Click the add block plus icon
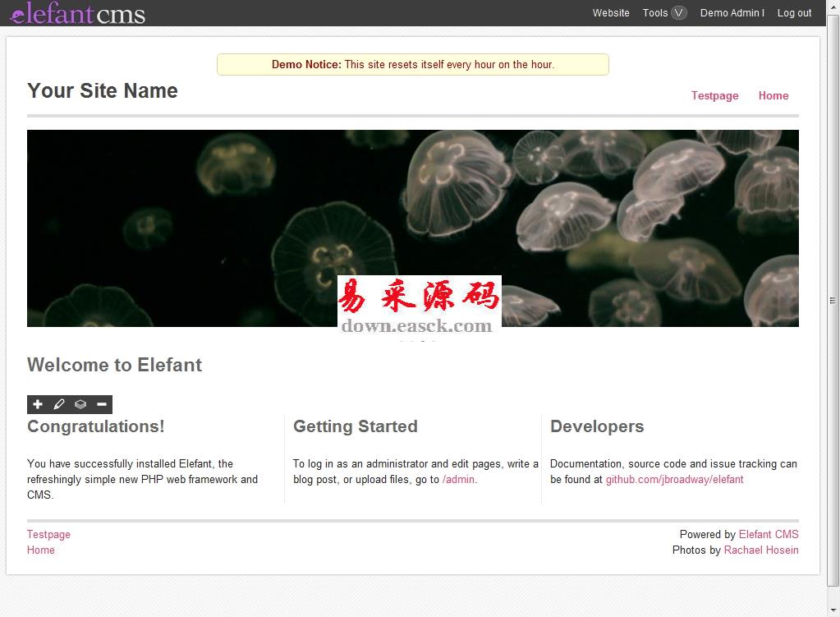 pyautogui.click(x=38, y=404)
